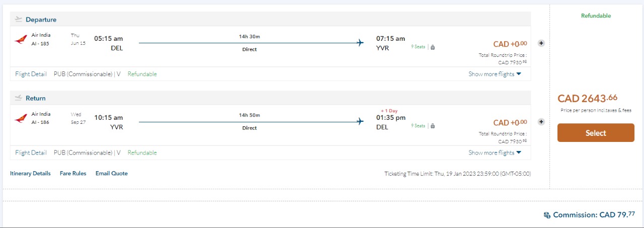Screen dimensions: 644x228
Task: Expand Show more flights for departure
Action: 495,74
